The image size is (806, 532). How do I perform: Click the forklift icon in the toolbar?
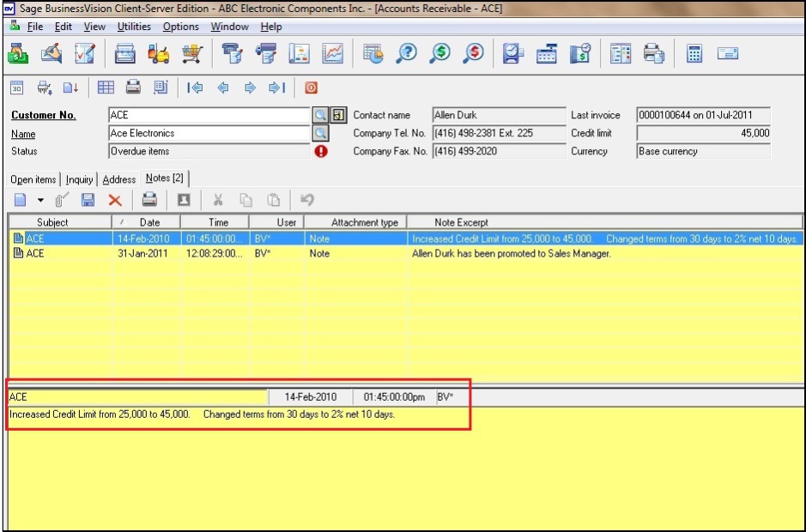(x=159, y=54)
